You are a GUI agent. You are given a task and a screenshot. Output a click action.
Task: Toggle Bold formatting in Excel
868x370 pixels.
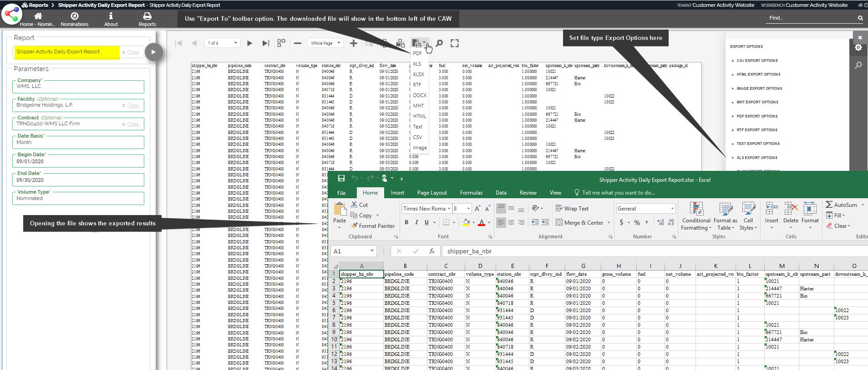click(406, 222)
